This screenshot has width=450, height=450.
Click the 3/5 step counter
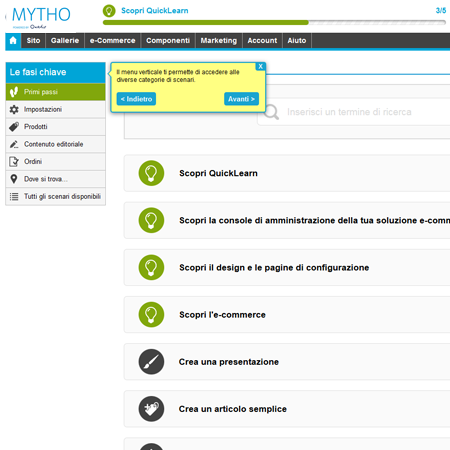click(x=441, y=11)
